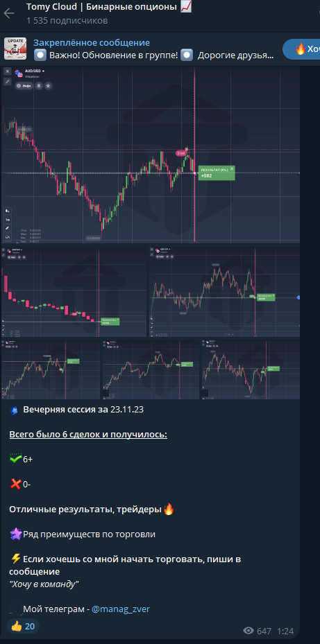The width and height of the screenshot is (320, 644).
Task: Click the X icon at the AUD/USD chart corner
Action: (x=8, y=71)
